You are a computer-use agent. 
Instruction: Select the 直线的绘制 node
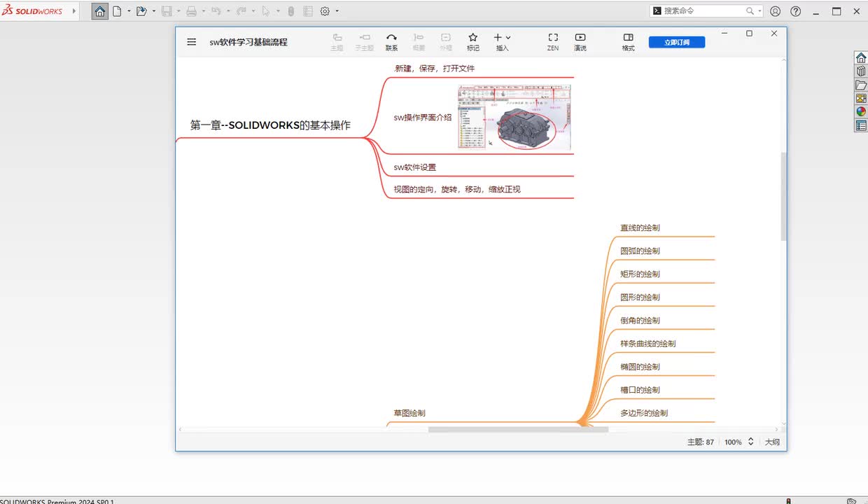(x=640, y=227)
